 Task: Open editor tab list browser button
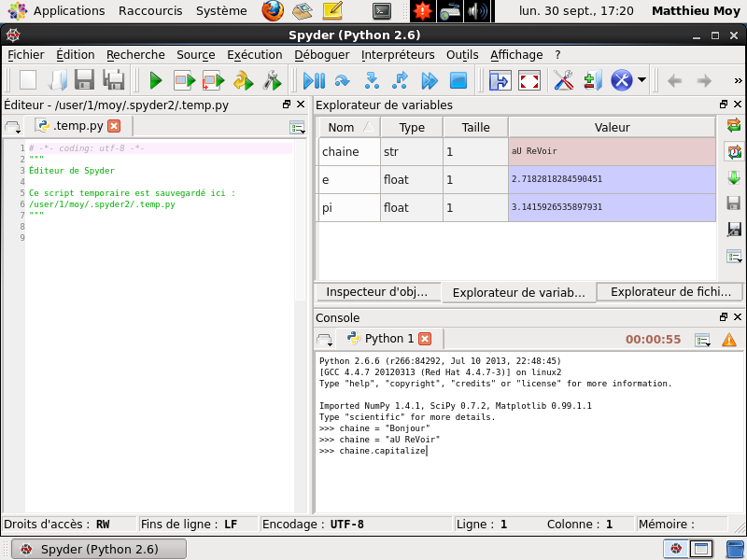[12, 127]
